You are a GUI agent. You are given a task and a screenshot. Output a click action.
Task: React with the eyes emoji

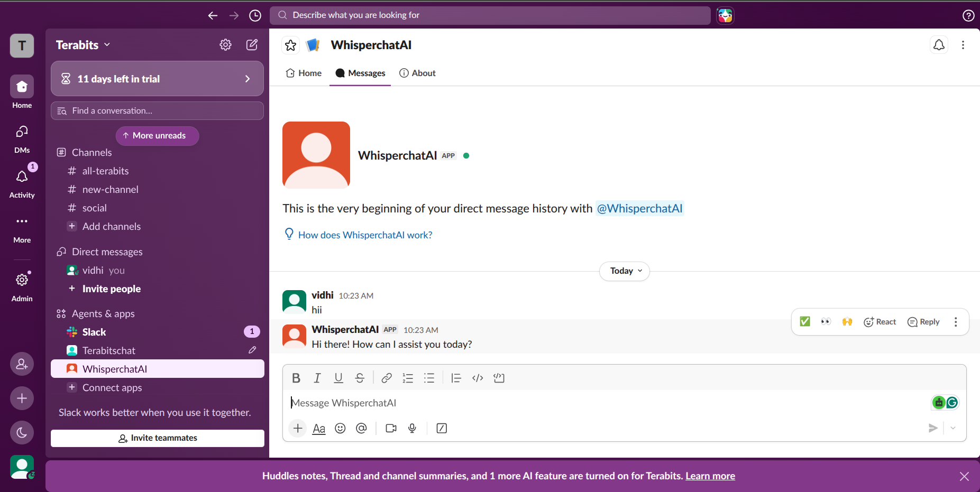pos(826,321)
